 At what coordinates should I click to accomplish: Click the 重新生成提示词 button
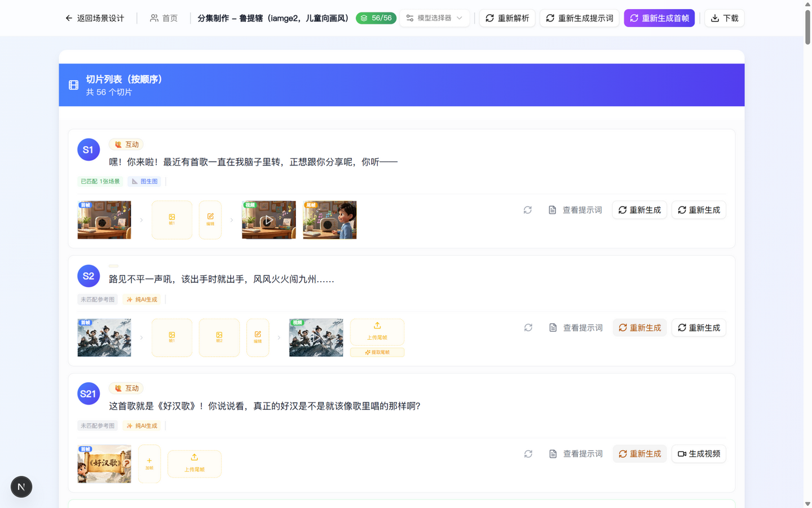point(579,18)
